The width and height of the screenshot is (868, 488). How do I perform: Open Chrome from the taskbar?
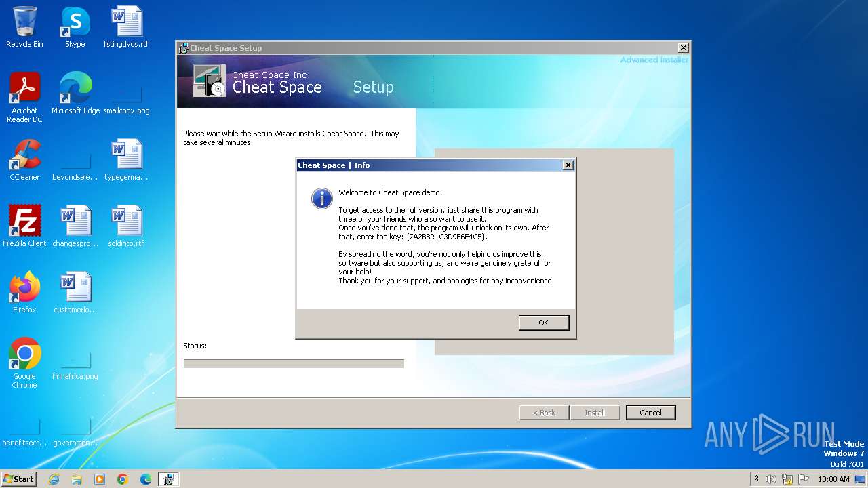tap(123, 479)
